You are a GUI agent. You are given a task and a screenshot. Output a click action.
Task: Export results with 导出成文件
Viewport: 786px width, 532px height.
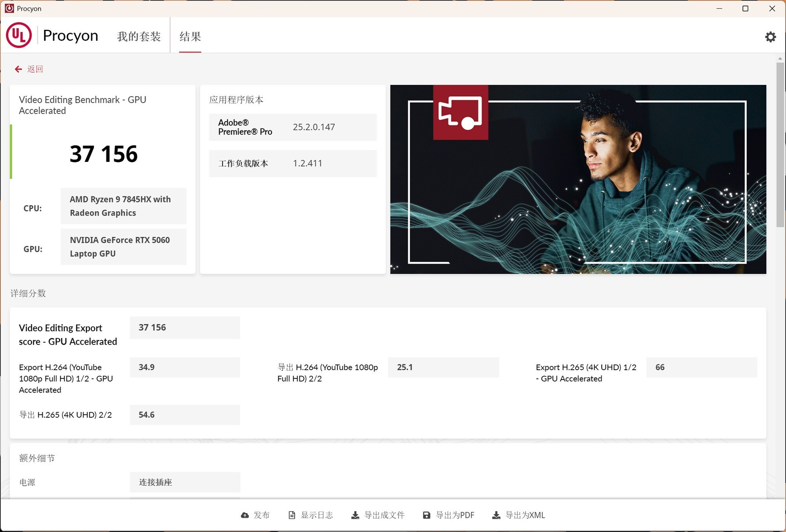coord(384,515)
